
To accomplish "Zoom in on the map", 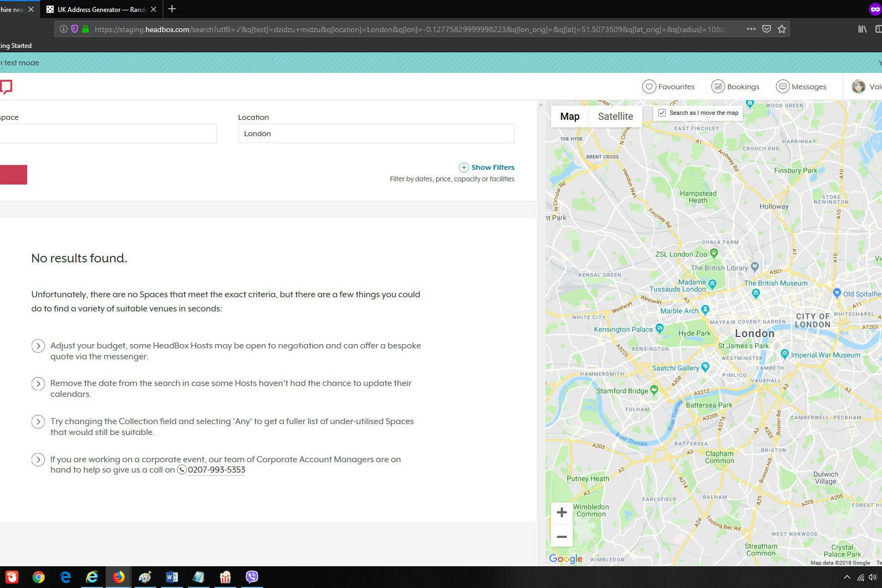I will 562,512.
